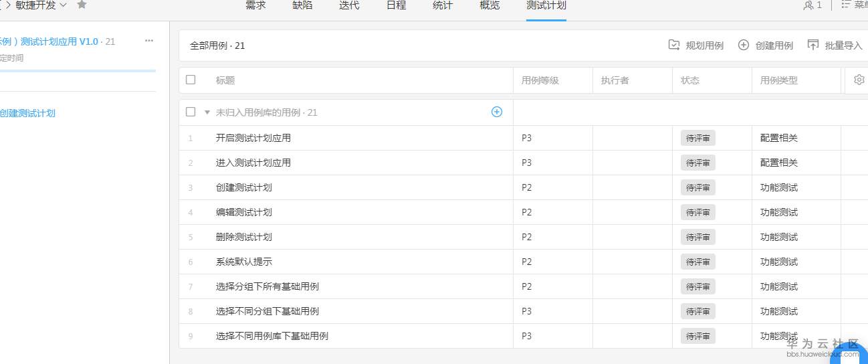Open test case 进入测试计划应用
The width and height of the screenshot is (868, 364).
pyautogui.click(x=253, y=163)
